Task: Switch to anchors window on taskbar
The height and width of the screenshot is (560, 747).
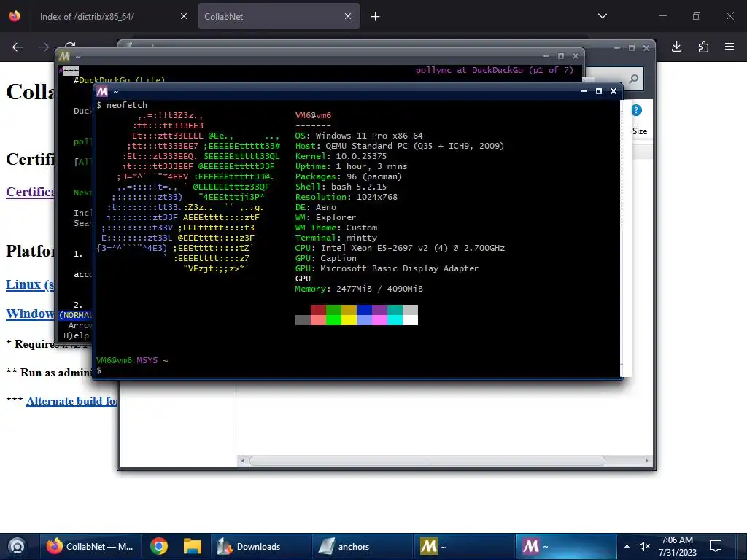Action: (x=362, y=547)
